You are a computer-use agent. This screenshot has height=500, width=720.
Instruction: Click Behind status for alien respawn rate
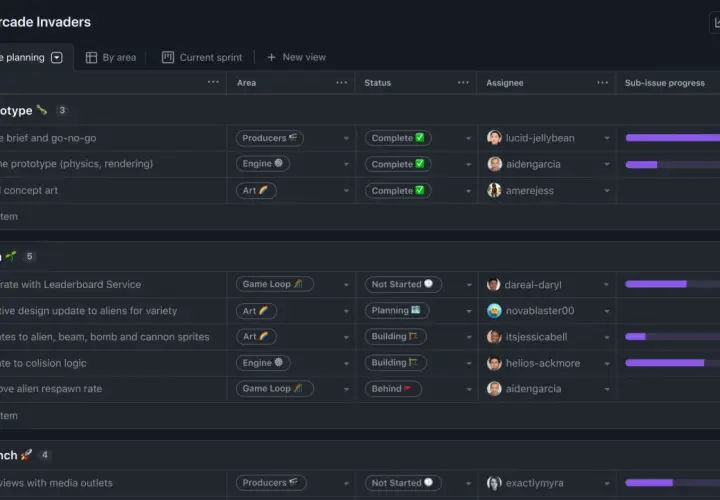pos(393,389)
